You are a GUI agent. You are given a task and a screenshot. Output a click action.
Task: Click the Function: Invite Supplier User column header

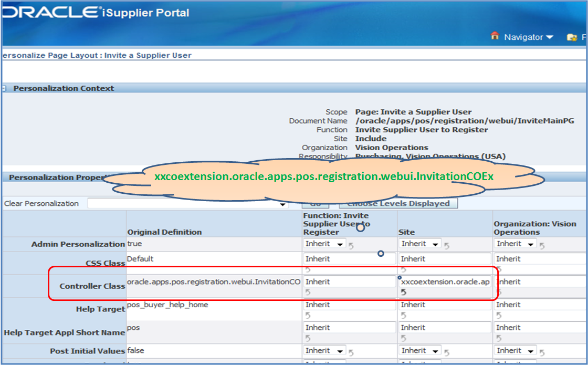click(337, 224)
